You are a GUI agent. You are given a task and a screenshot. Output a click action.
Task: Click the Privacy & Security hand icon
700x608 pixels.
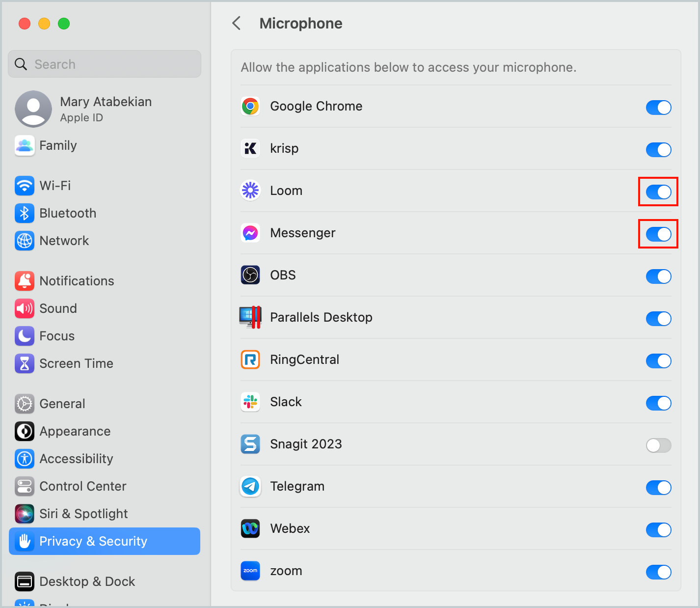tap(25, 541)
